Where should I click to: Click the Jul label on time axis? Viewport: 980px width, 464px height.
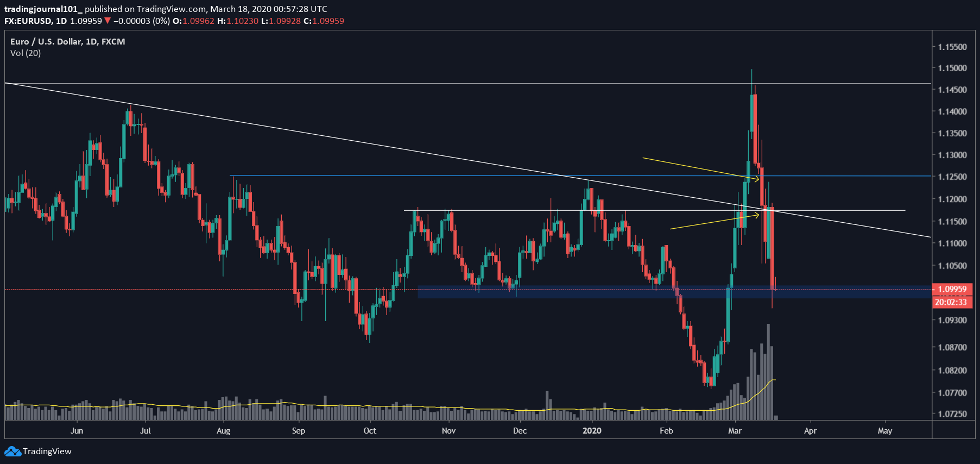click(146, 430)
